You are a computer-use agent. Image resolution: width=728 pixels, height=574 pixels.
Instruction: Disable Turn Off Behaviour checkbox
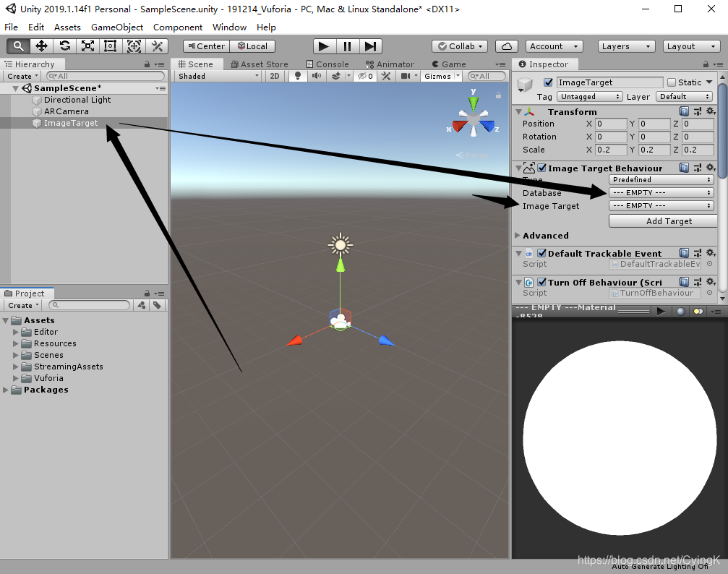(x=541, y=282)
